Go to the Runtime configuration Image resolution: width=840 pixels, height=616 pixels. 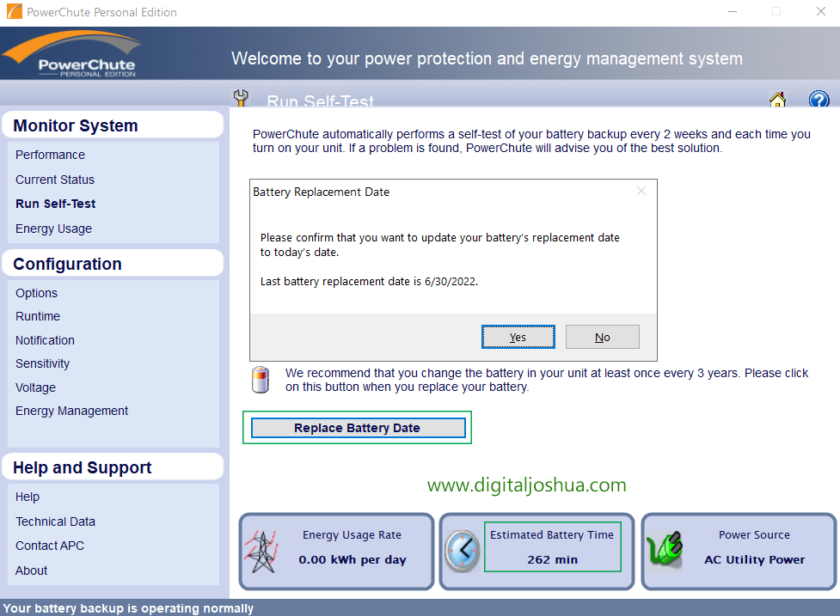click(x=38, y=316)
